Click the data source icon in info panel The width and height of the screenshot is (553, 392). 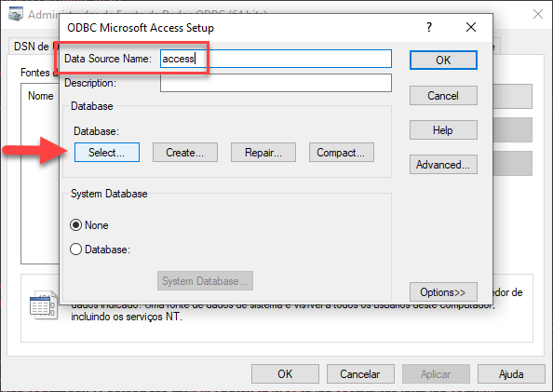click(x=44, y=304)
